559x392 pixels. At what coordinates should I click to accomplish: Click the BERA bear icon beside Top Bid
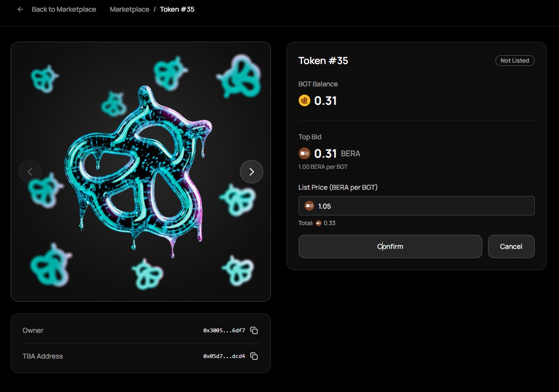click(305, 153)
